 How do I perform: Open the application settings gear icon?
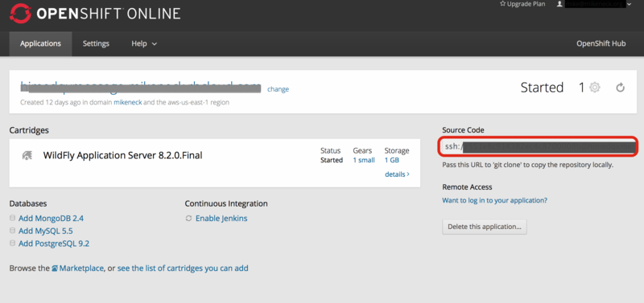pos(594,88)
